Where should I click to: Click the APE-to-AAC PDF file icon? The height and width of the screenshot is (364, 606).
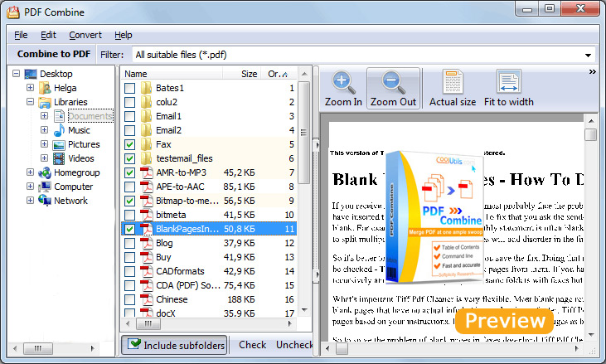coord(147,187)
